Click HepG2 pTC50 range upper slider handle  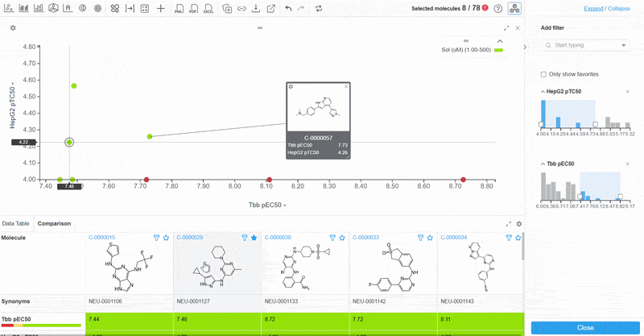point(595,124)
